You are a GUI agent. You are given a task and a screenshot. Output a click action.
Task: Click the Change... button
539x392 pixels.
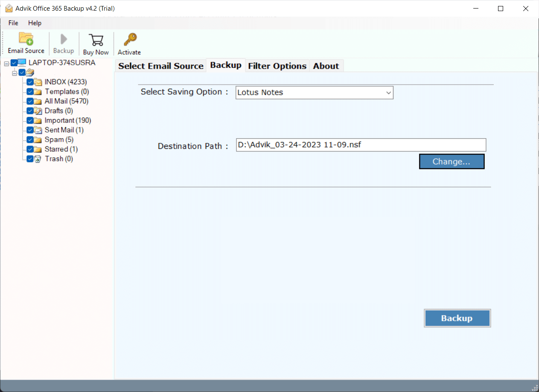(x=452, y=162)
